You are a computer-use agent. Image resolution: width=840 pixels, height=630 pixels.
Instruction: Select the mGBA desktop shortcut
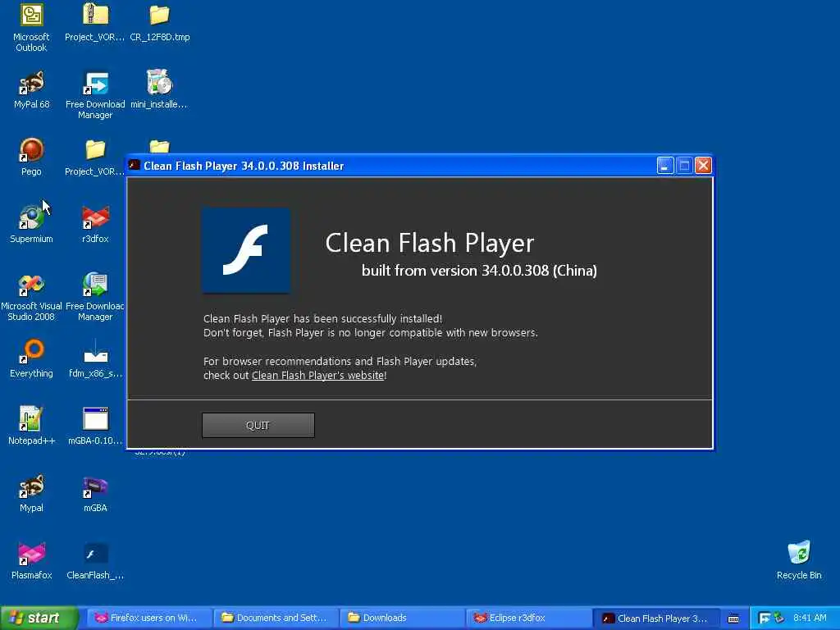point(95,487)
